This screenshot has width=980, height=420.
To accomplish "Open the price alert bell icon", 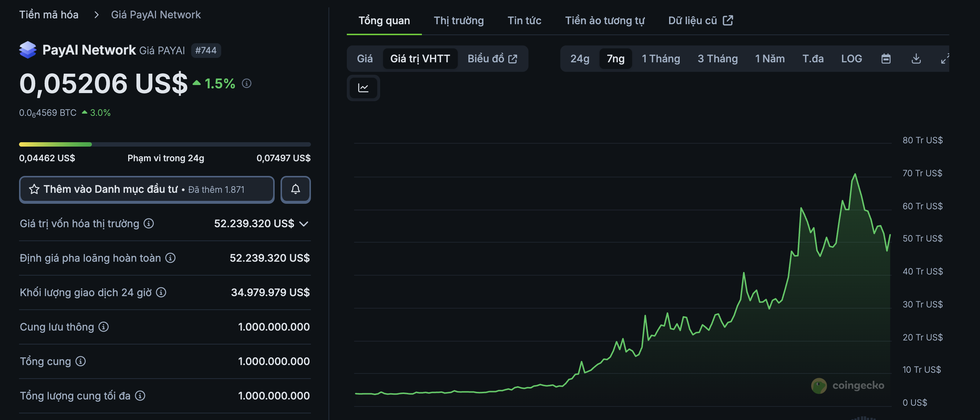I will tap(296, 189).
